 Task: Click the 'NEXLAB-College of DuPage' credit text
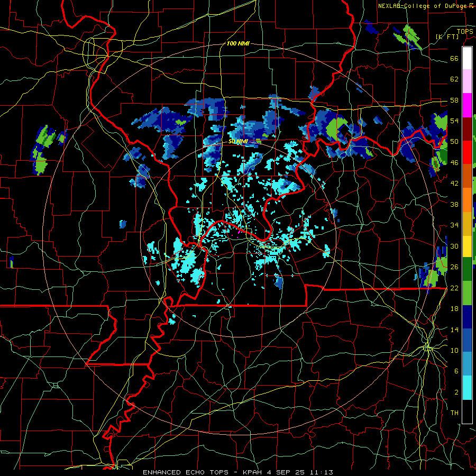pos(422,6)
